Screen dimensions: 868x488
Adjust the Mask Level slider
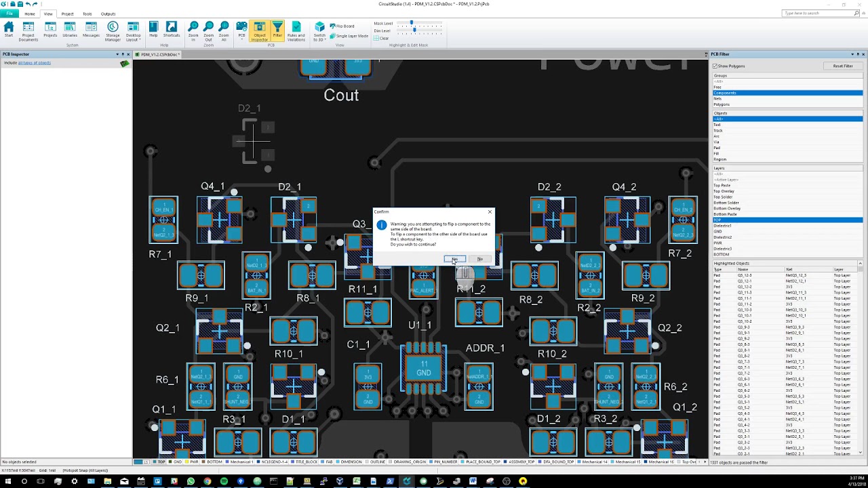411,24
